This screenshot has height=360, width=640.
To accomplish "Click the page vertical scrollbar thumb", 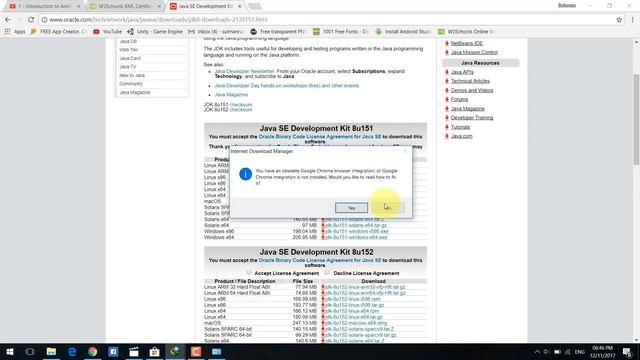I will [636, 119].
